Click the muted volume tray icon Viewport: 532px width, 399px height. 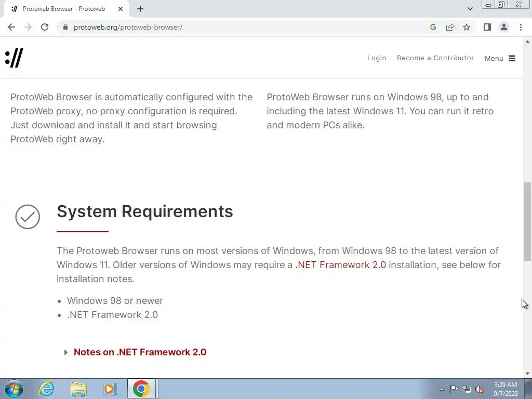(480, 389)
